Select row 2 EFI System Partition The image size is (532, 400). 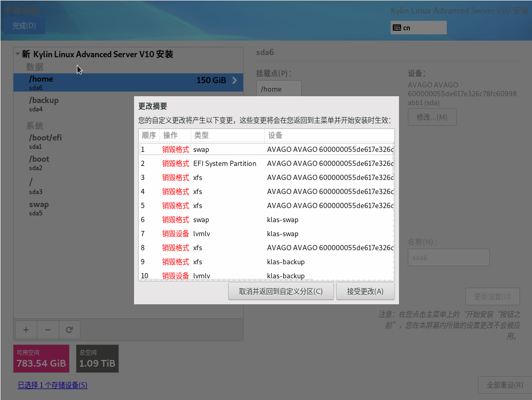[267, 163]
